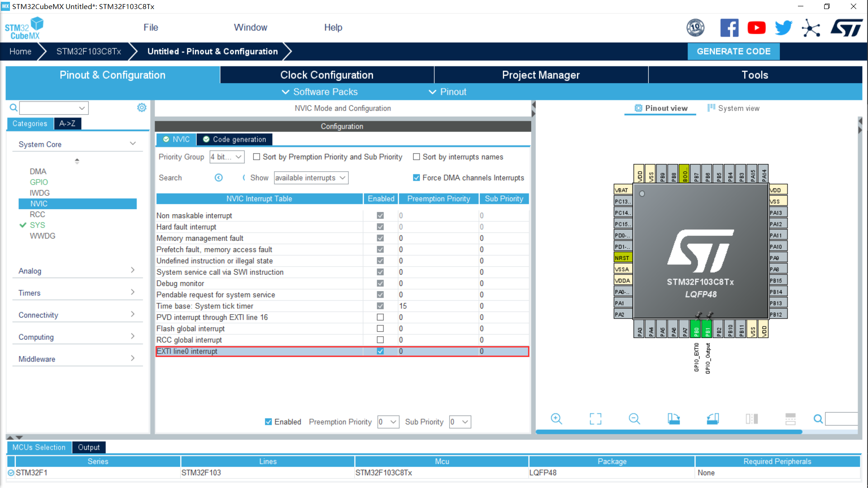Click the pinout search input field

[841, 419]
